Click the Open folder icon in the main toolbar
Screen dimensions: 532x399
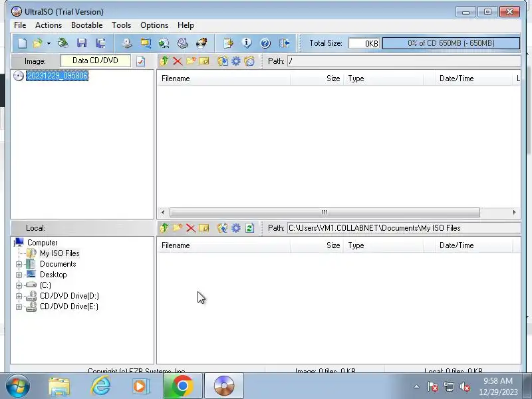click(37, 43)
